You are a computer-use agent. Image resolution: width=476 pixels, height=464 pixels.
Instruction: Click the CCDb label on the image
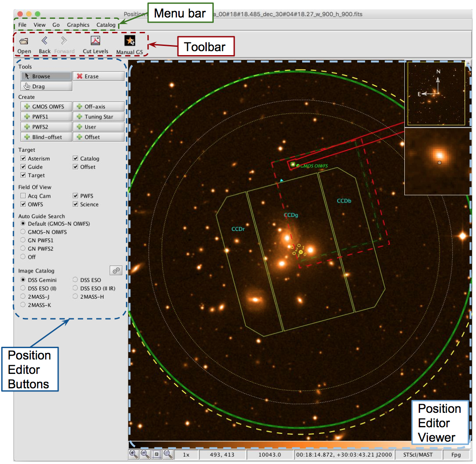tap(344, 201)
